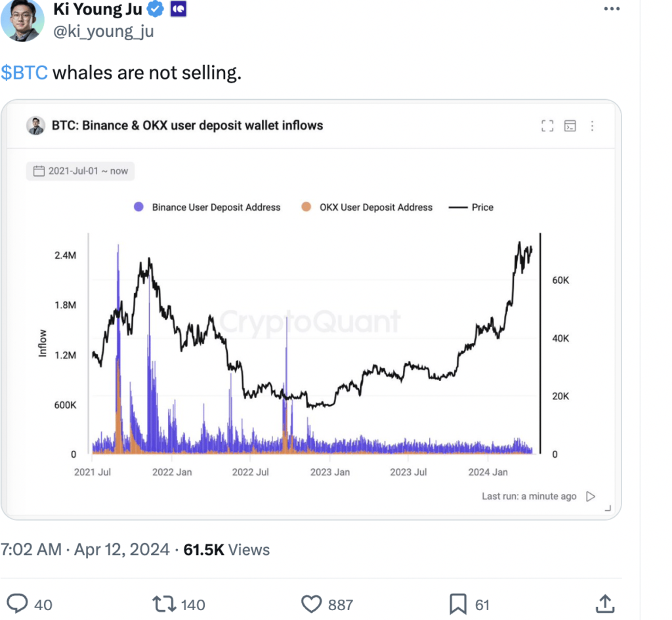Click Ki Young Ju's profile avatar
The height and width of the screenshot is (620, 672).
click(22, 19)
